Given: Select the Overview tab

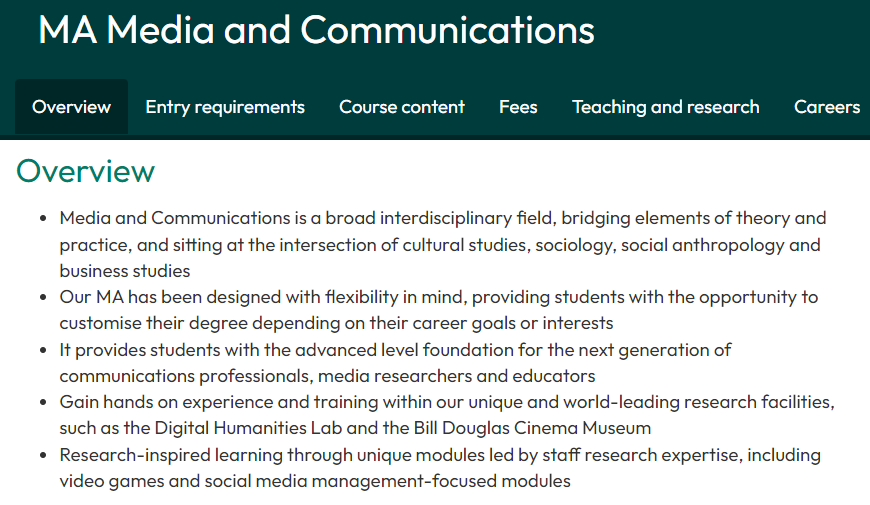Looking at the screenshot, I should (72, 107).
